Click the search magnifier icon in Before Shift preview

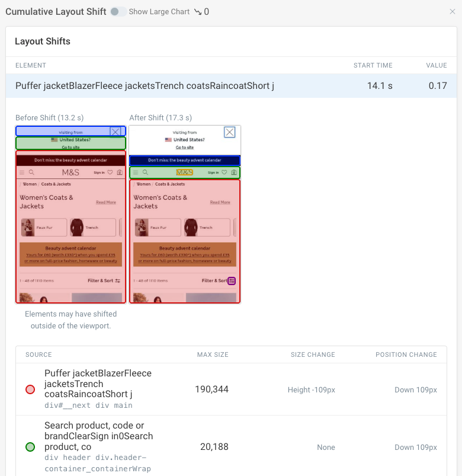click(30, 172)
